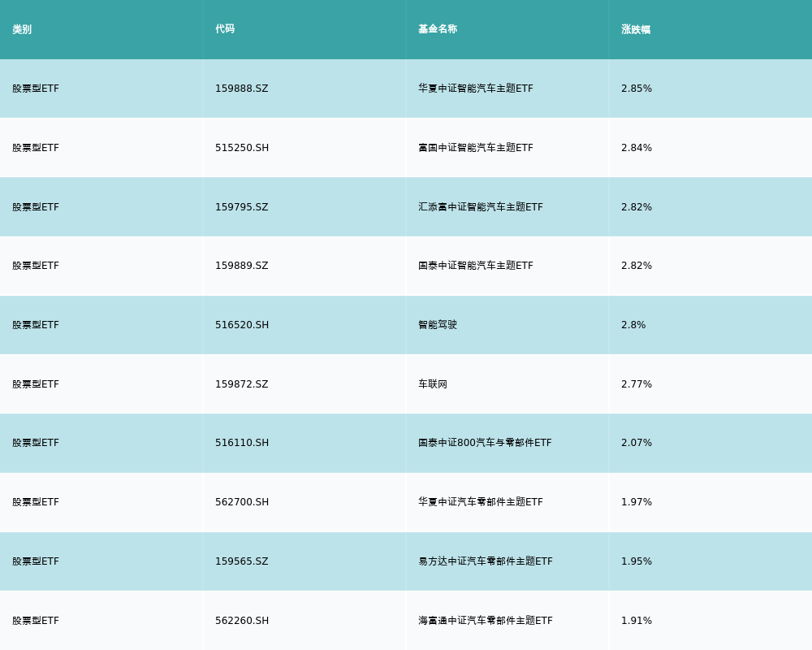This screenshot has width=812, height=650.
Task: Click the 2.8% change value
Action: coord(633,325)
